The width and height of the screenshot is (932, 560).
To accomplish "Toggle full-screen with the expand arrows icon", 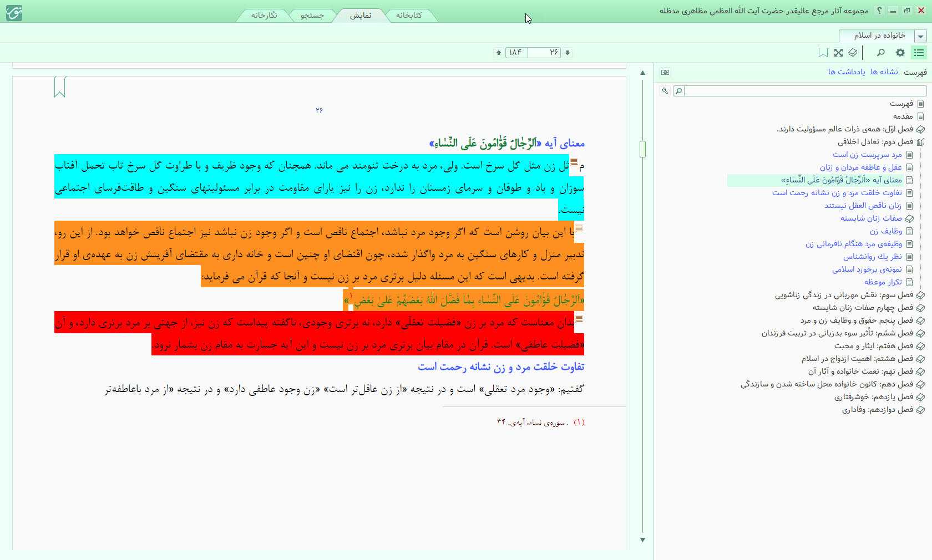I will tap(838, 53).
